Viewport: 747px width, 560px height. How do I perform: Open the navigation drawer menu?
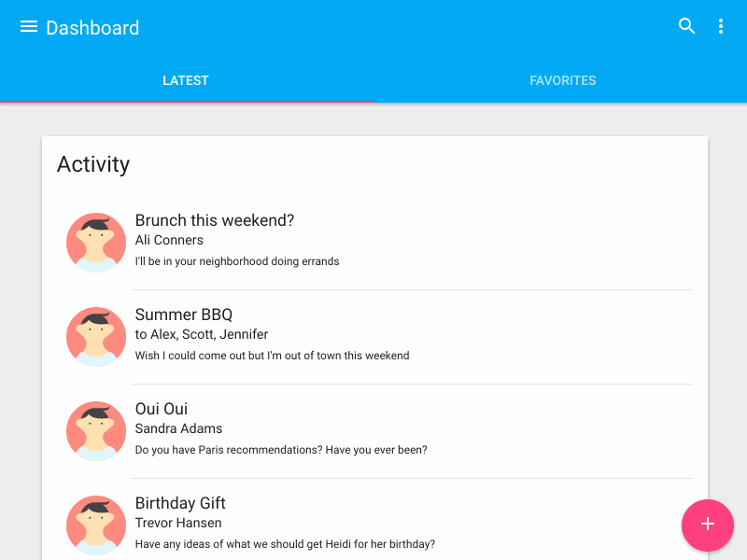pyautogui.click(x=29, y=26)
